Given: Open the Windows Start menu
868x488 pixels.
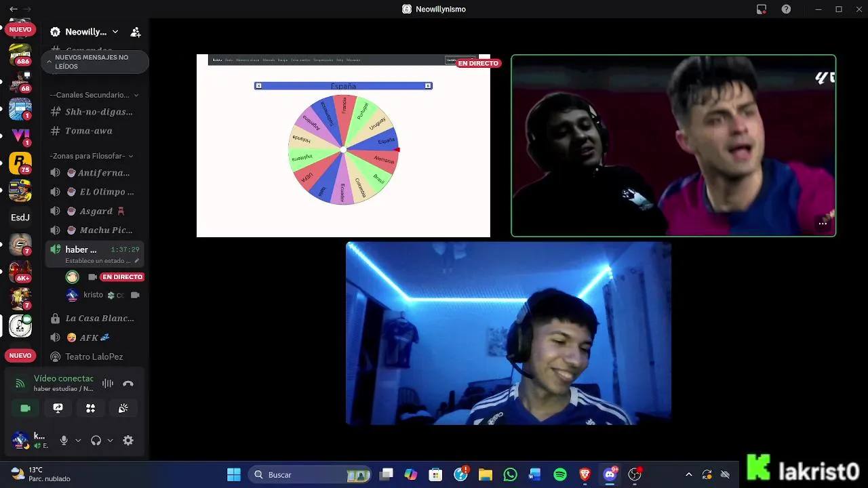Looking at the screenshot, I should coord(234,474).
